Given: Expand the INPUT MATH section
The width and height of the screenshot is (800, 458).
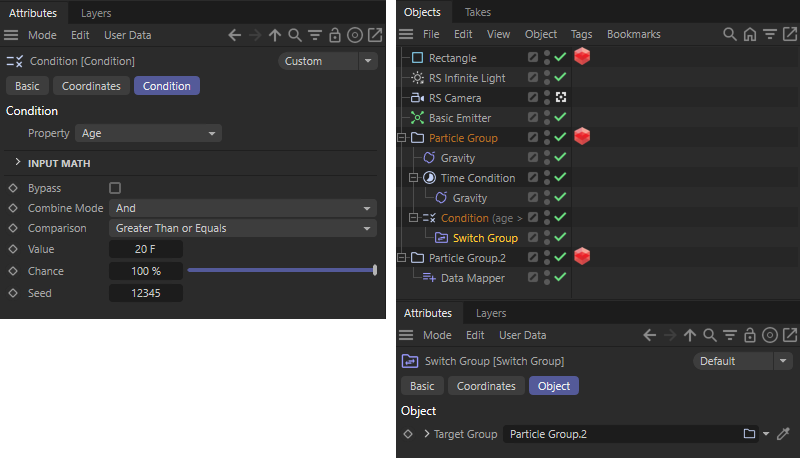Looking at the screenshot, I should (17, 162).
